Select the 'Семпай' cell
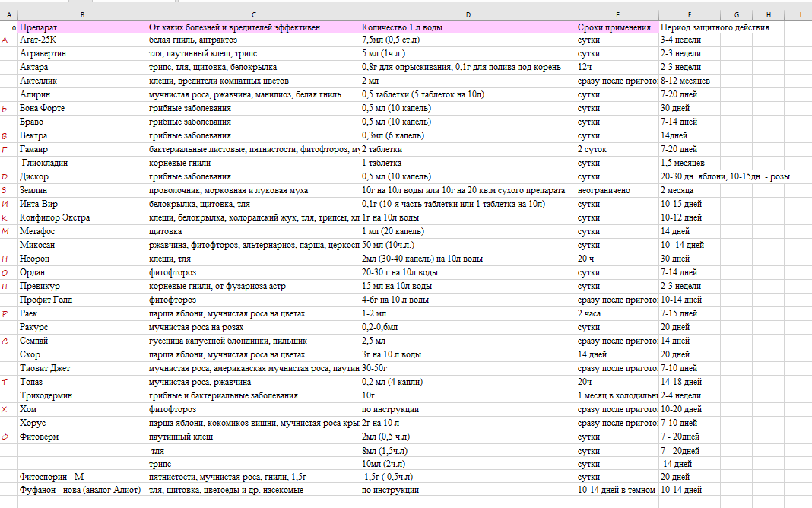The height and width of the screenshot is (508, 812). [x=82, y=341]
